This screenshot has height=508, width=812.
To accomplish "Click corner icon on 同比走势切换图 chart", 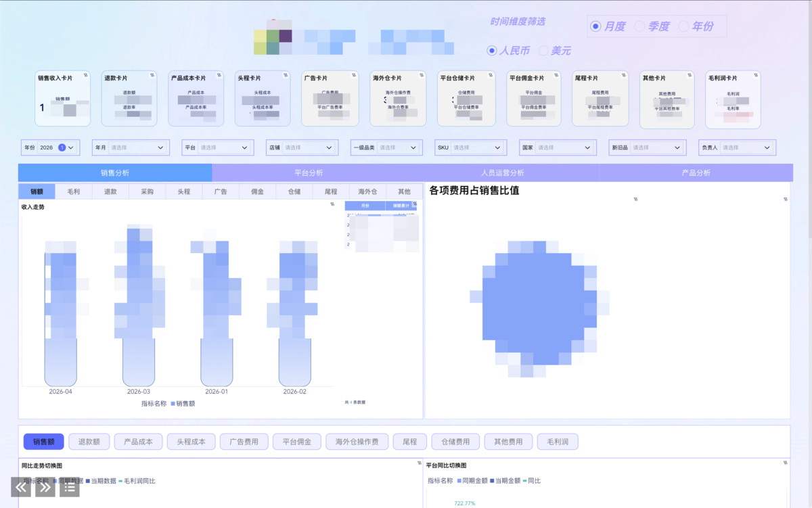I will click(x=419, y=463).
